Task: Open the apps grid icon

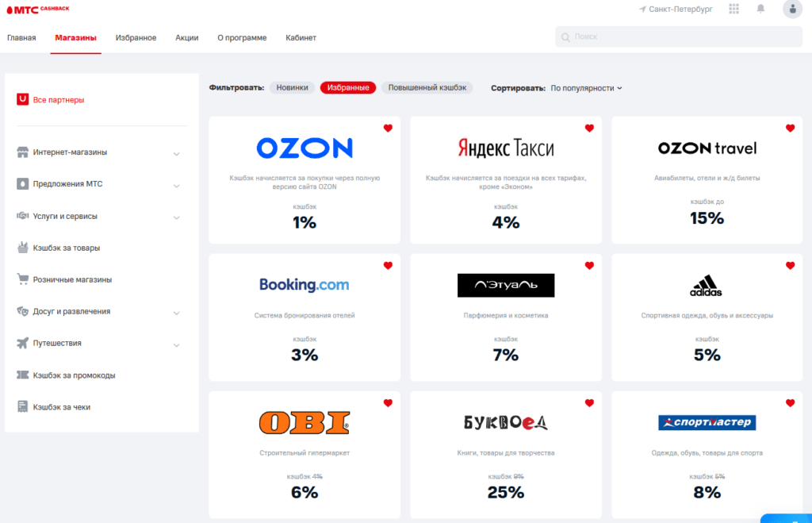Action: click(x=733, y=9)
